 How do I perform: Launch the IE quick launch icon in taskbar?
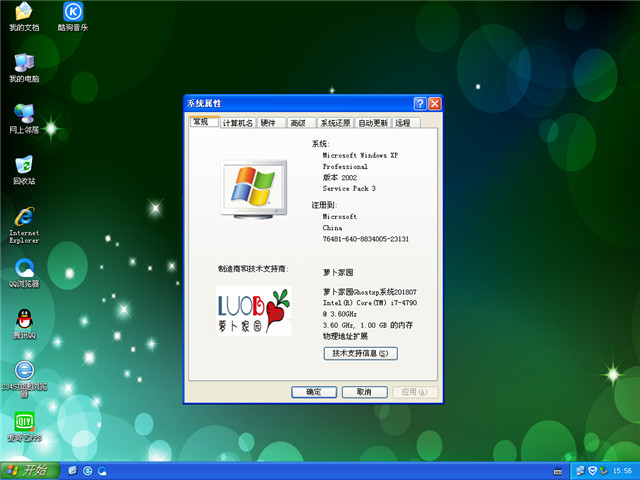(87, 471)
